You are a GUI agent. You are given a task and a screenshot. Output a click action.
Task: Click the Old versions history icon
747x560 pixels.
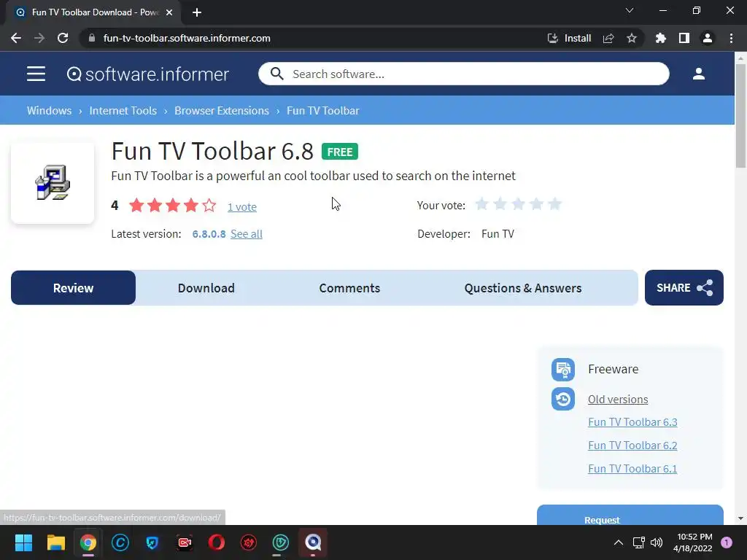click(562, 399)
